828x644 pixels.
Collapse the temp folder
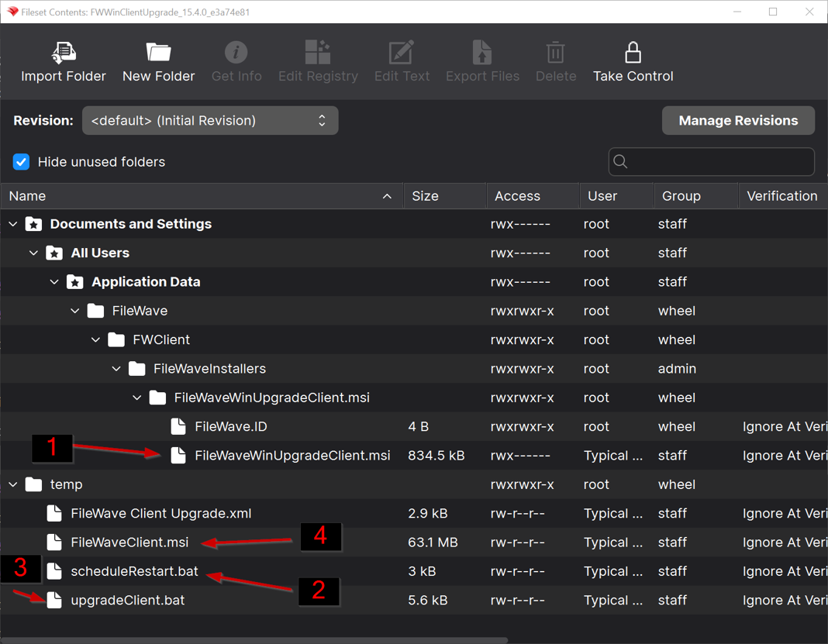(13, 484)
